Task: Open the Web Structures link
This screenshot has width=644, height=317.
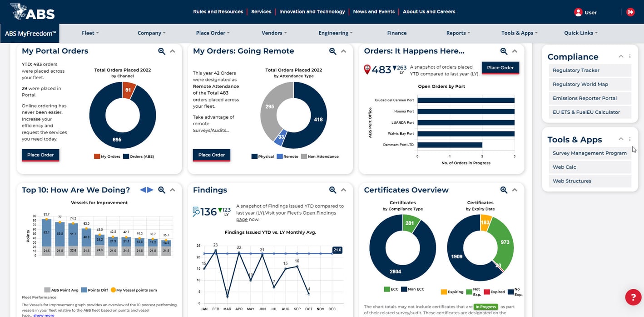Action: point(589,181)
